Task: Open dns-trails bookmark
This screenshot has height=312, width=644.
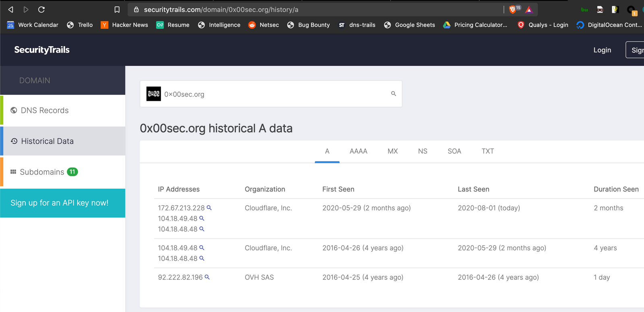Action: pyautogui.click(x=357, y=25)
